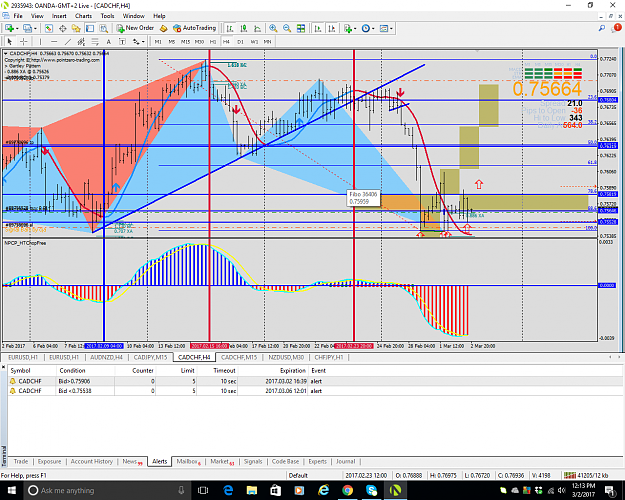
Task: Select the bar chart display icon
Action: [230, 28]
